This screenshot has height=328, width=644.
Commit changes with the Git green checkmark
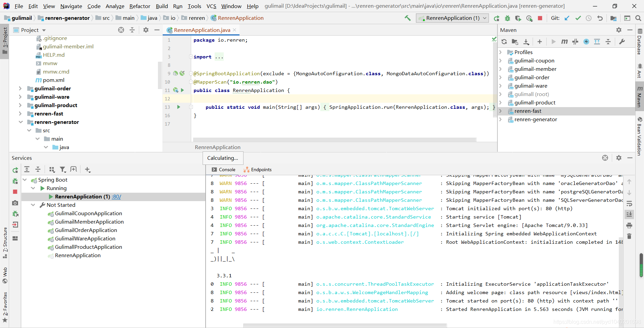(x=578, y=18)
